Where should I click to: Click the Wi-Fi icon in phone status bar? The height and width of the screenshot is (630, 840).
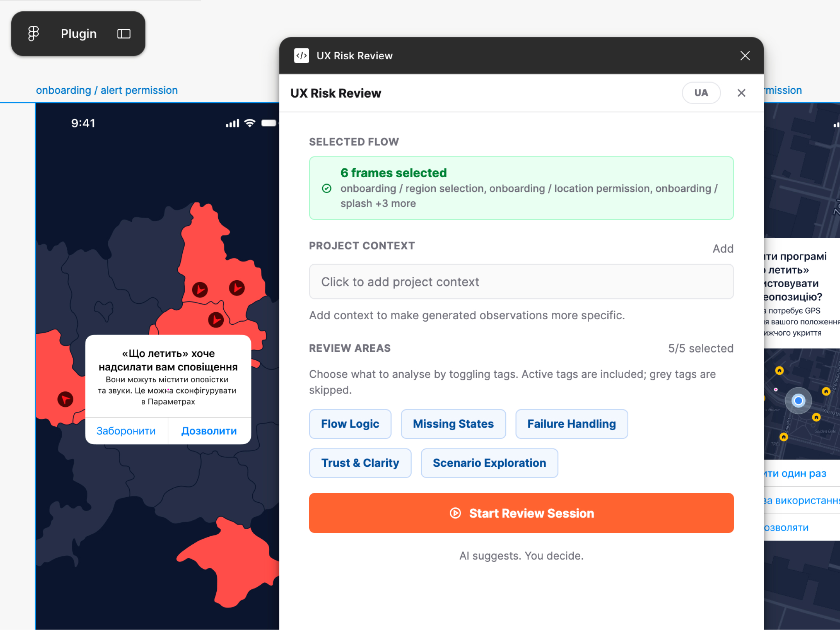pyautogui.click(x=250, y=123)
